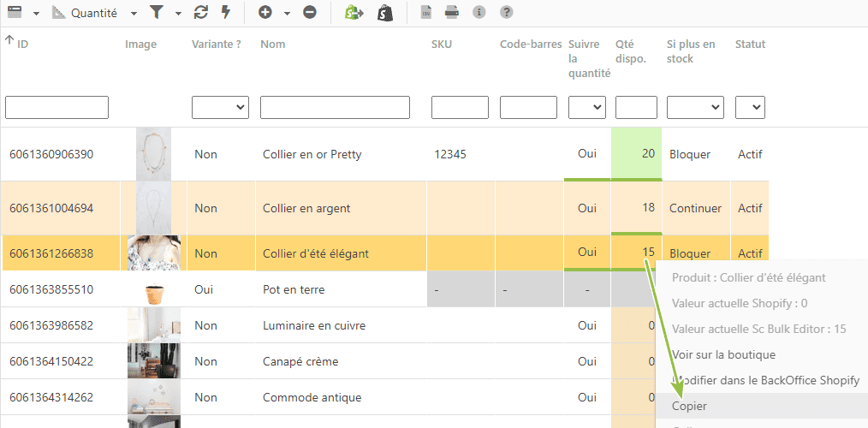868x428 pixels.
Task: Click the Nom filter text field
Action: point(335,107)
